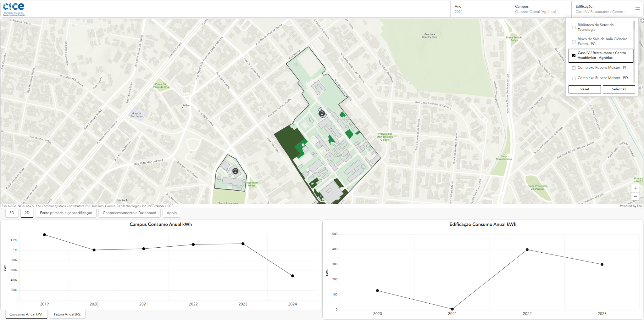
Task: Click the CICE logo
Action: (14, 9)
